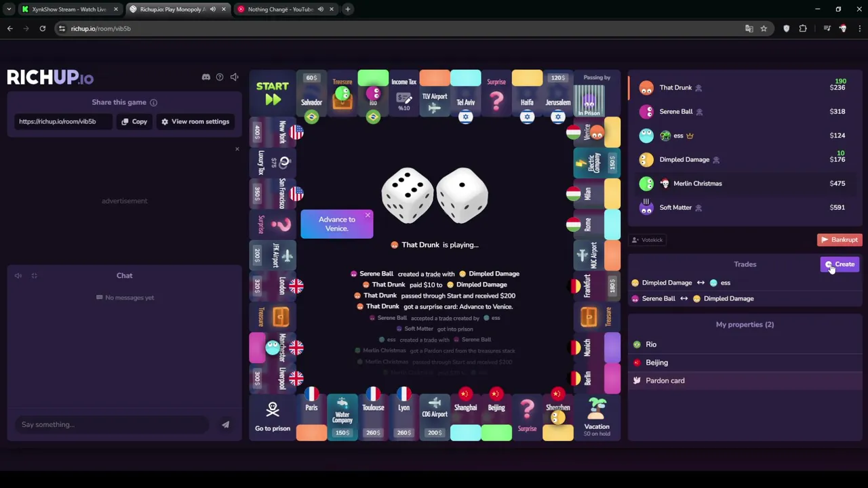This screenshot has height=488, width=868.
Task: Select the London property tile
Action: [273, 286]
